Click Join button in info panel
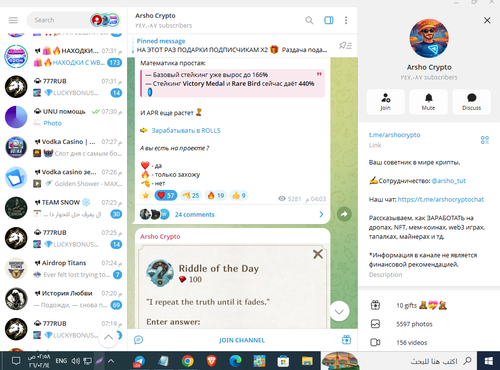Image resolution: width=500 pixels, height=370 pixels. [386, 102]
